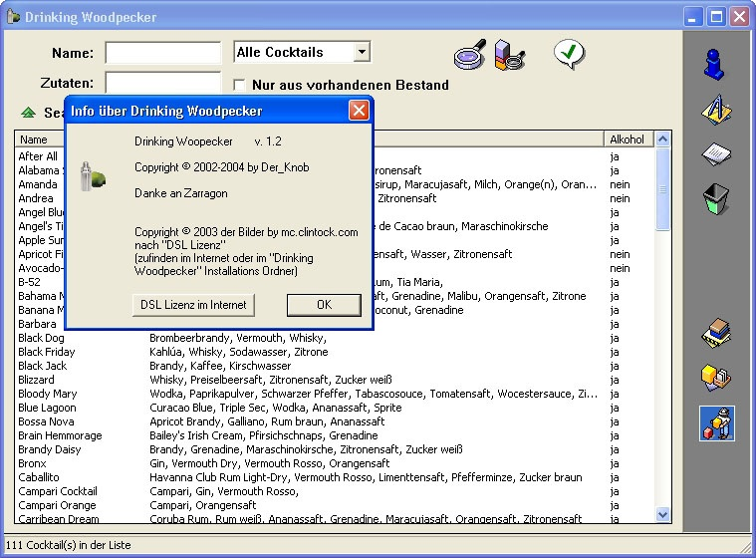The width and height of the screenshot is (756, 558).
Task: Sort list by Name column header
Action: [x=40, y=139]
